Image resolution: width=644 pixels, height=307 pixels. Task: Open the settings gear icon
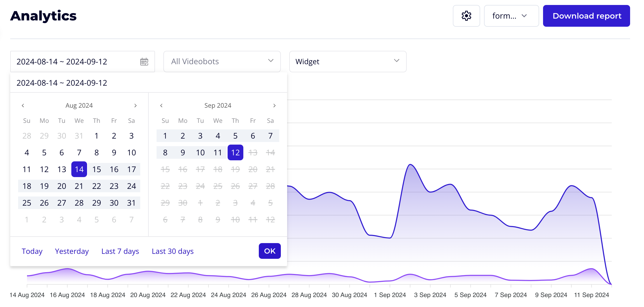tap(466, 16)
